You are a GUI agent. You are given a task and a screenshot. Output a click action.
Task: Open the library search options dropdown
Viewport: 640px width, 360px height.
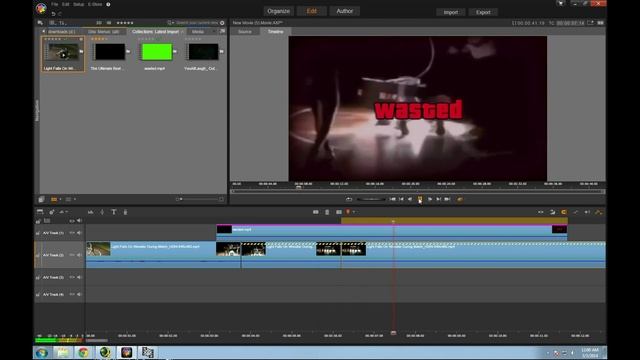(170, 23)
